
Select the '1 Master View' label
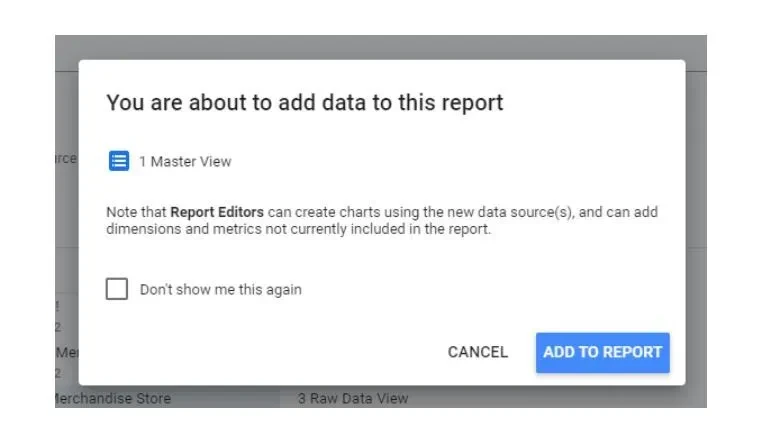[x=185, y=161]
